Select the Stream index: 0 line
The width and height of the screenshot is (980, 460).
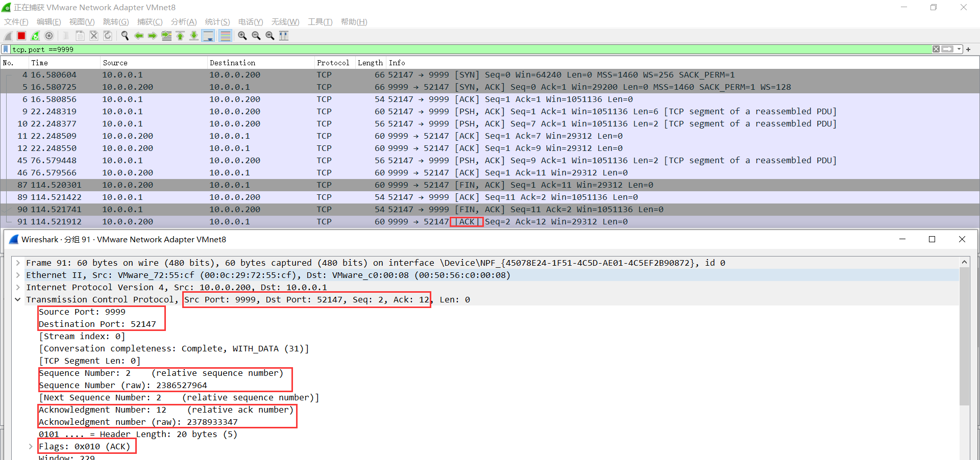click(x=82, y=337)
